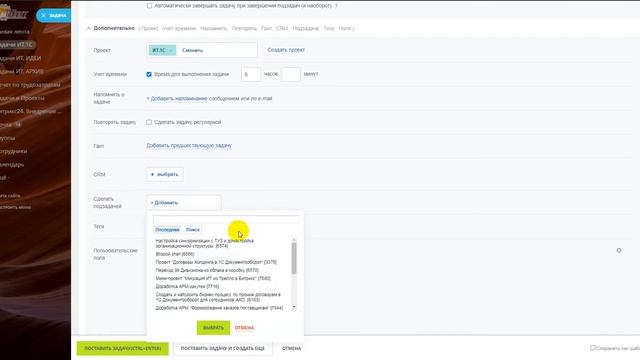Open 'Задачи ИТ. АРХИВ' sidebar item
Viewport: 640px width, 360px height.
click(22, 71)
